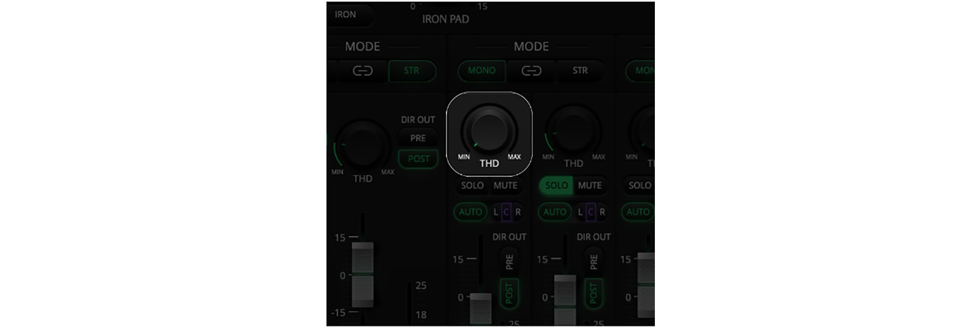Viewport: 980px width, 327px height.
Task: Click the THD knob above the active SOLO
Action: point(573,130)
